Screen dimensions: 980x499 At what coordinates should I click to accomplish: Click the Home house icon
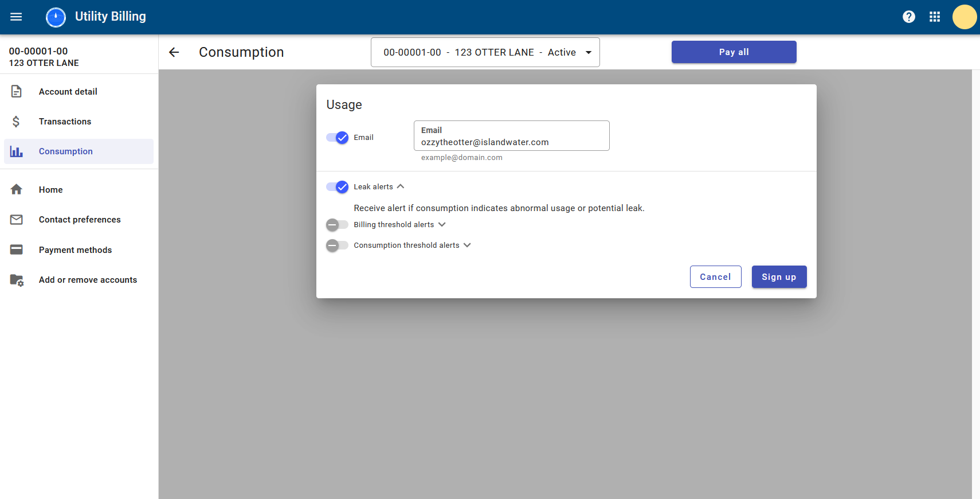[x=17, y=189]
